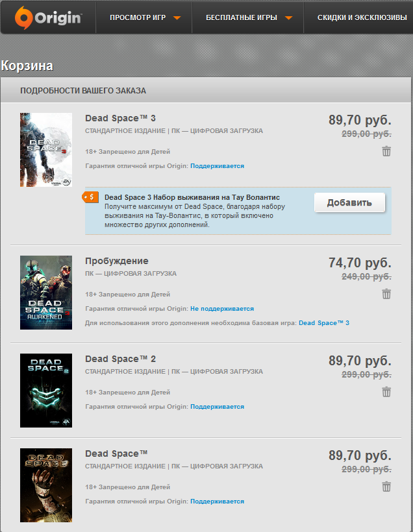Viewport: 413px width, 532px height.
Task: Click the orange dollar offer tag icon
Action: tap(90, 197)
